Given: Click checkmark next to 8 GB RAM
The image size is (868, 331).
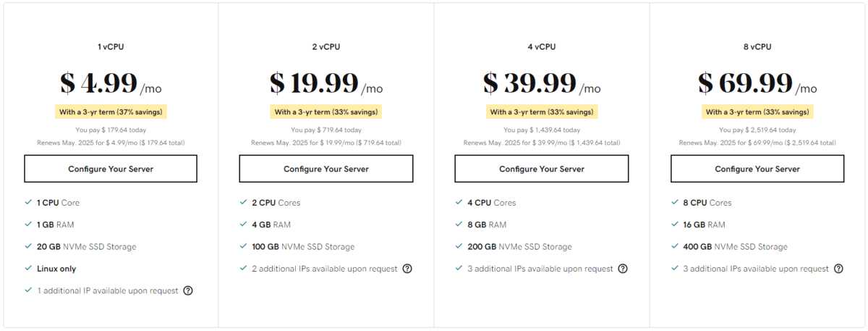Looking at the screenshot, I should tap(459, 225).
